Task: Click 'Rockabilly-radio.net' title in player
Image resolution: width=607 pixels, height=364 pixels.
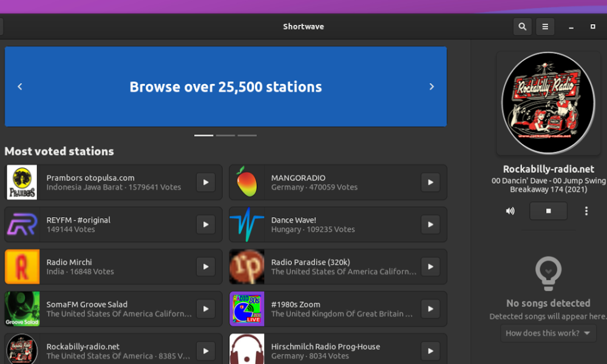Action: (x=548, y=169)
